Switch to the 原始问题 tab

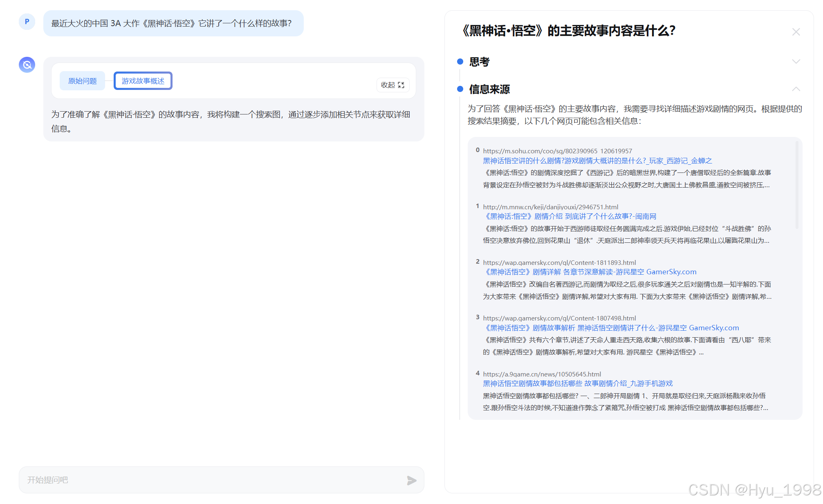82,81
